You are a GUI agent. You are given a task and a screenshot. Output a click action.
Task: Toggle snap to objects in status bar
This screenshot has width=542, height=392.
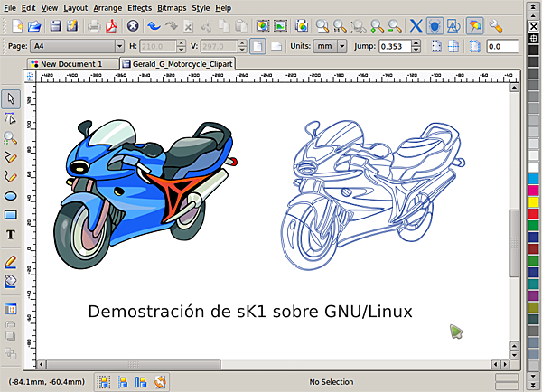click(141, 382)
